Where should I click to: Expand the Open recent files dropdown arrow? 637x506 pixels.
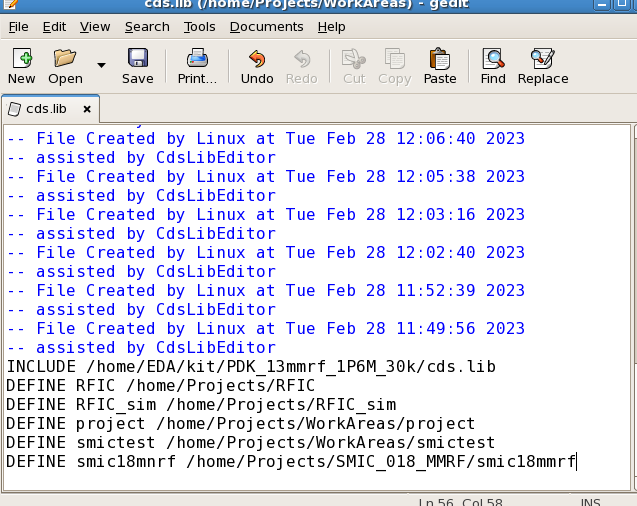click(101, 66)
